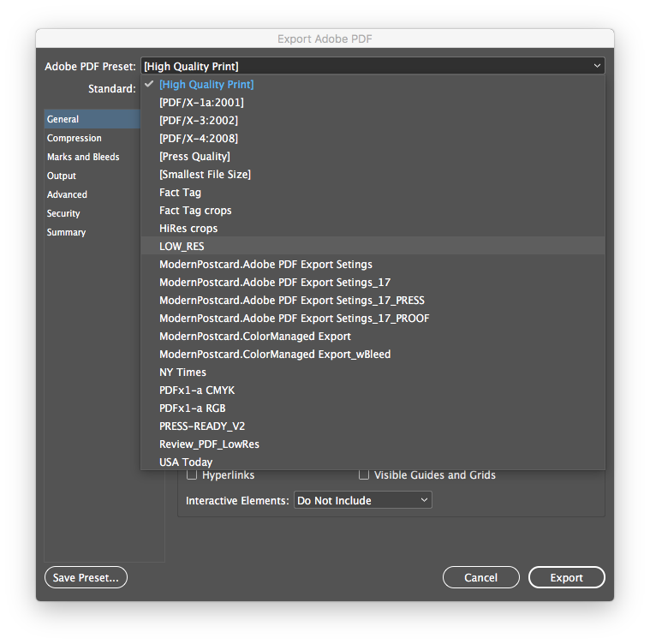Choose the [Press Quality] preset
The width and height of the screenshot is (650, 644).
(x=194, y=157)
